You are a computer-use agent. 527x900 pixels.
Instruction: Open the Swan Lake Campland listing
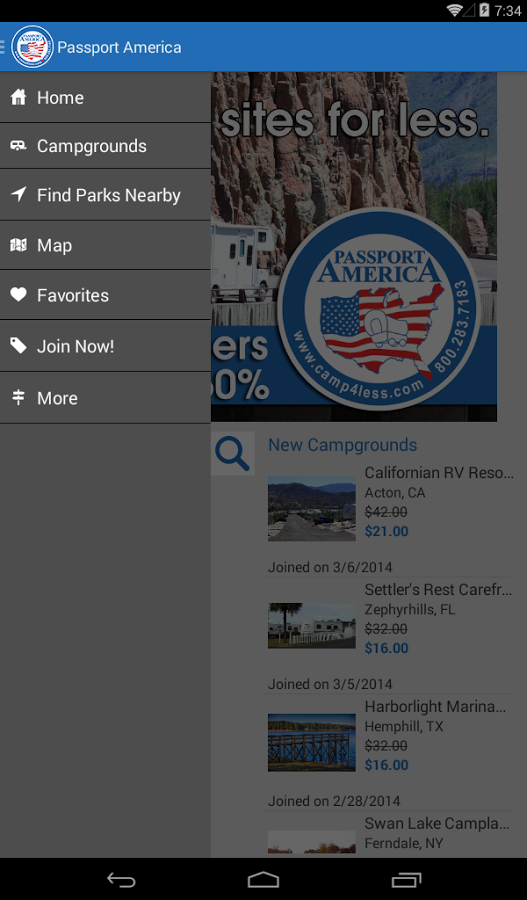(x=390, y=835)
